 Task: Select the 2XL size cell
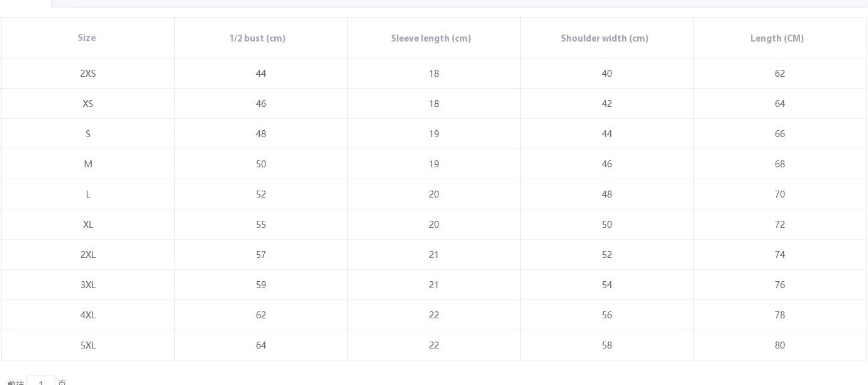coord(88,255)
